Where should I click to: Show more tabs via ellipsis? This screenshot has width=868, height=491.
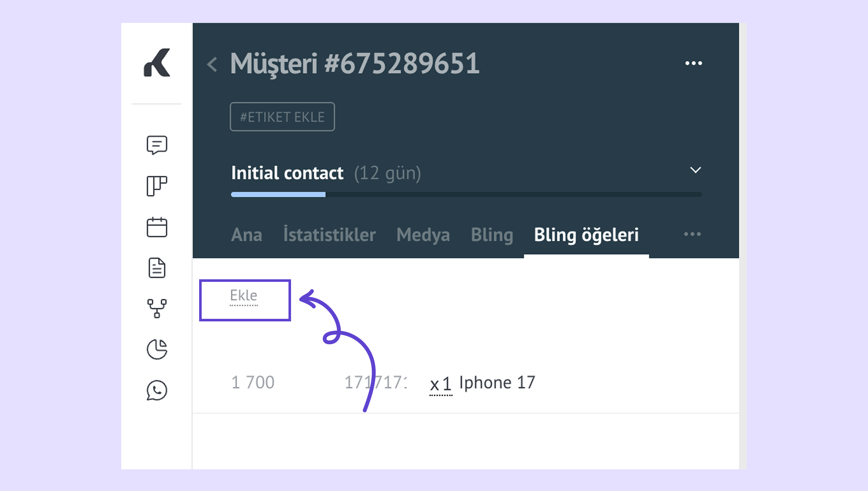[x=692, y=234]
